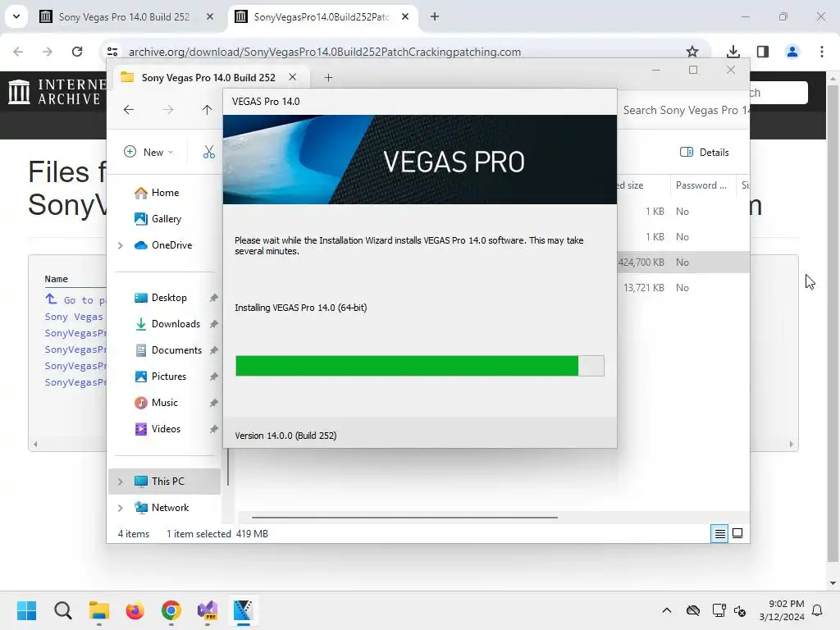The width and height of the screenshot is (840, 630).
Task: Open Videos quick access folder
Action: point(157,429)
